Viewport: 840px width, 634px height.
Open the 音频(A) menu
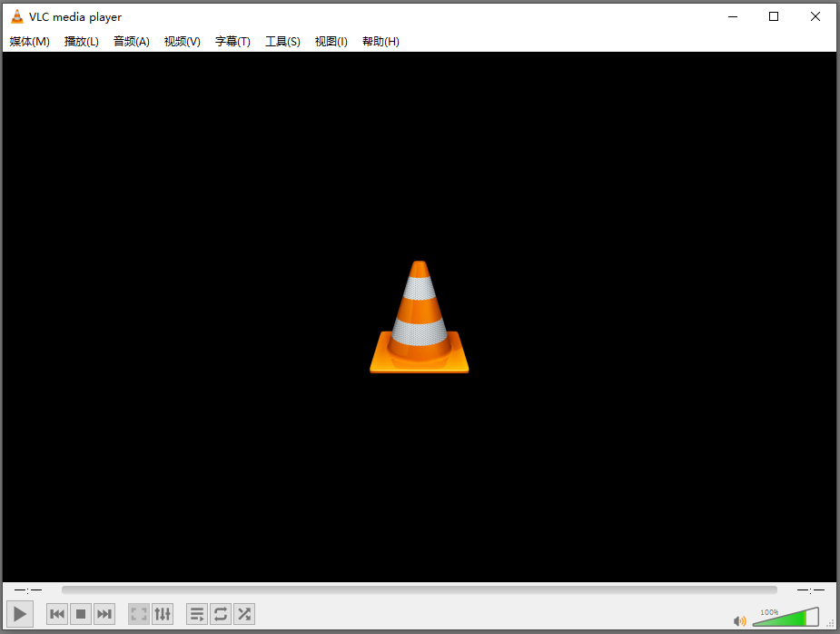(132, 41)
